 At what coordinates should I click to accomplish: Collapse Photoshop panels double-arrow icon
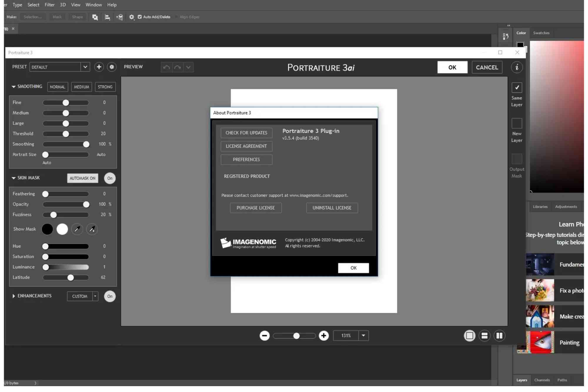pyautogui.click(x=509, y=26)
